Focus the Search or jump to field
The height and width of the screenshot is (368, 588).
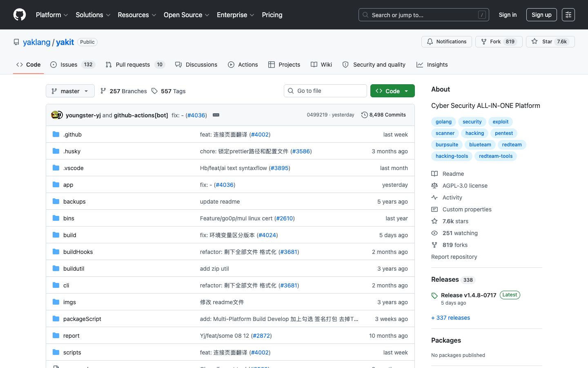pyautogui.click(x=424, y=15)
